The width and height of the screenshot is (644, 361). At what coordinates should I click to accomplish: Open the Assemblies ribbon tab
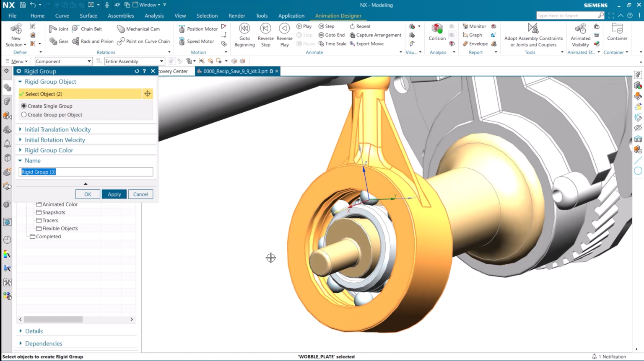click(121, 15)
